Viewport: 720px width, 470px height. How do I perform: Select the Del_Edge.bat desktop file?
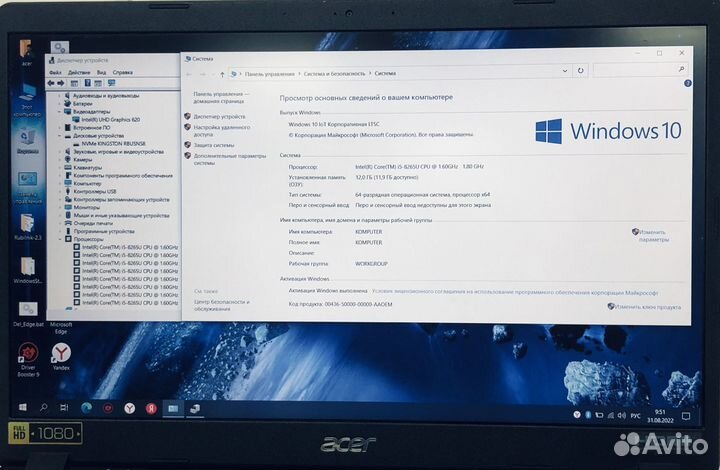28,314
